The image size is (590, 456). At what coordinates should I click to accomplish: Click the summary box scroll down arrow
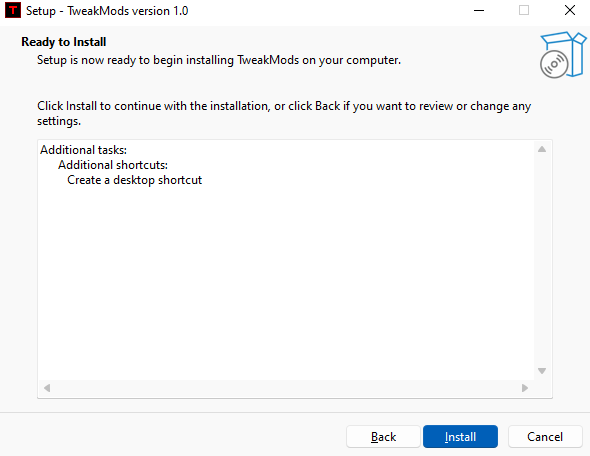coord(542,371)
